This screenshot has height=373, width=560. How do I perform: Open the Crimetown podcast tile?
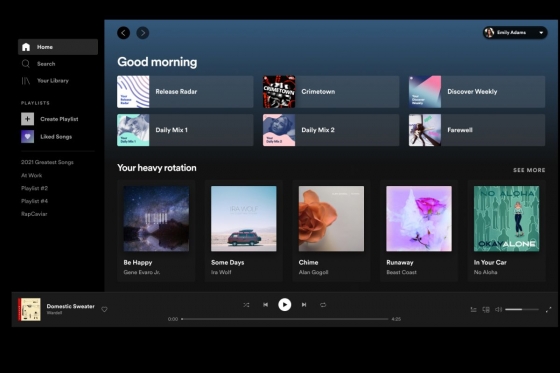tap(331, 92)
